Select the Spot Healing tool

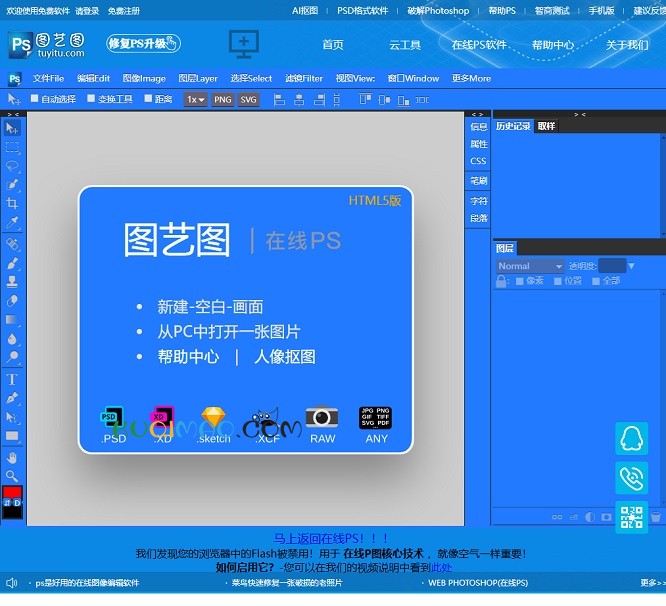12,244
